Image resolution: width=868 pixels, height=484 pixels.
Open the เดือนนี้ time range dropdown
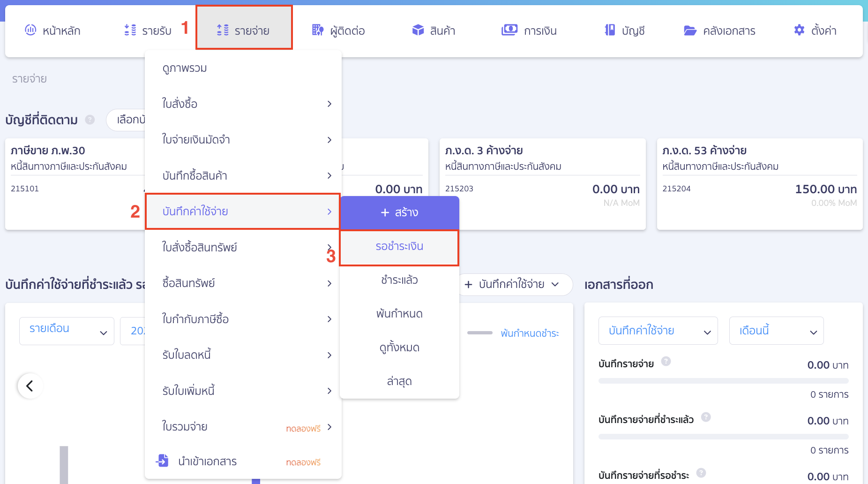777,331
